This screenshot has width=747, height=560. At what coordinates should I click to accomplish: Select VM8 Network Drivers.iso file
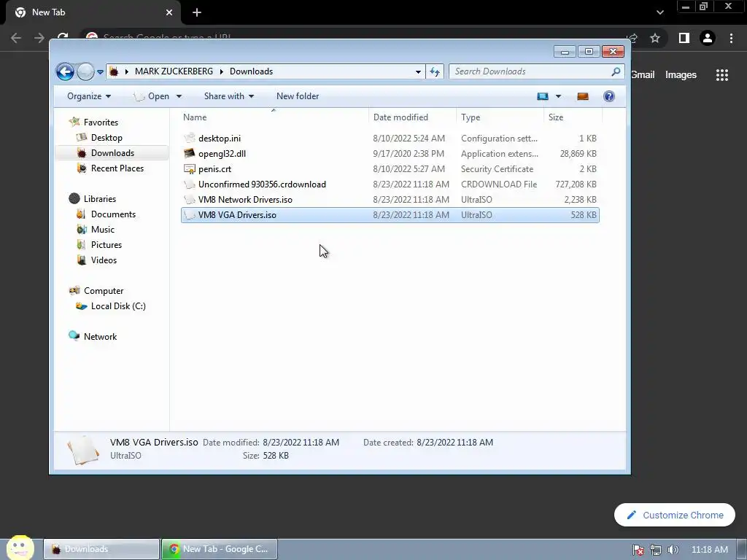coord(390,200)
